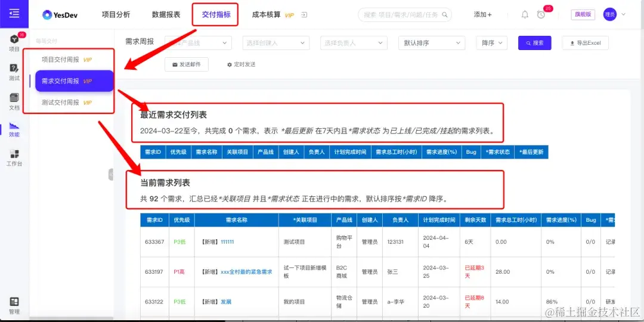The width and height of the screenshot is (644, 322).
Task: Click the 物流仓储 product line cell
Action: 344,302
